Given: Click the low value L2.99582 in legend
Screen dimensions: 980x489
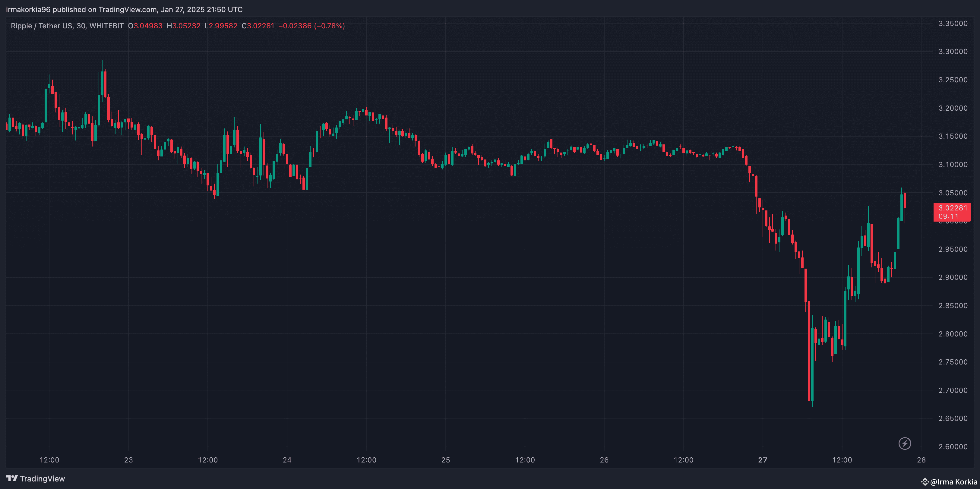Looking at the screenshot, I should (221, 26).
